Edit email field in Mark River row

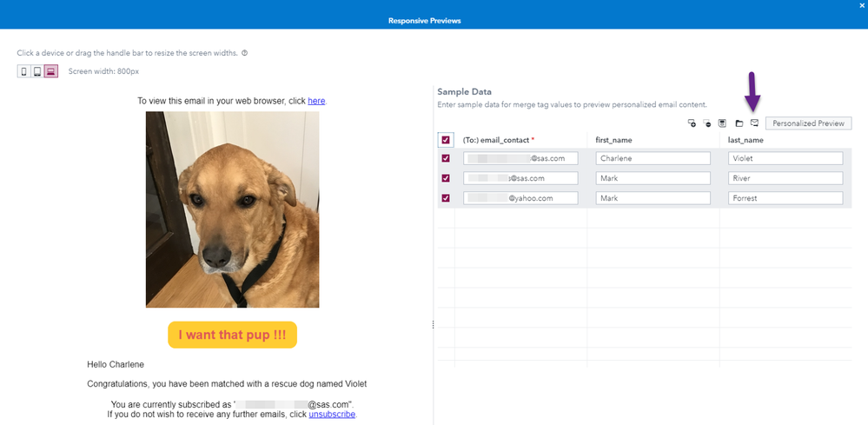click(520, 178)
